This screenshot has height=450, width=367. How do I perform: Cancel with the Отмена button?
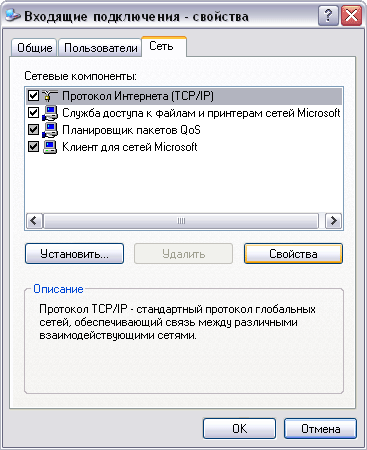[320, 429]
